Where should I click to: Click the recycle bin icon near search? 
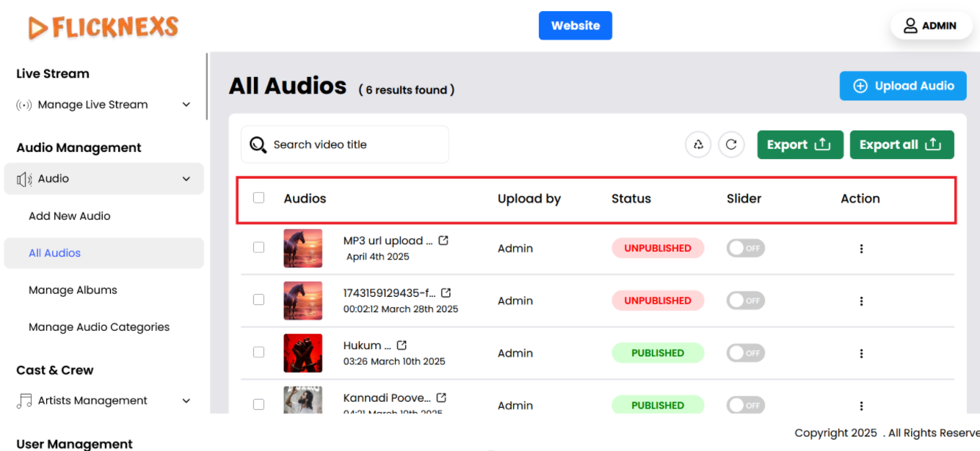point(698,144)
